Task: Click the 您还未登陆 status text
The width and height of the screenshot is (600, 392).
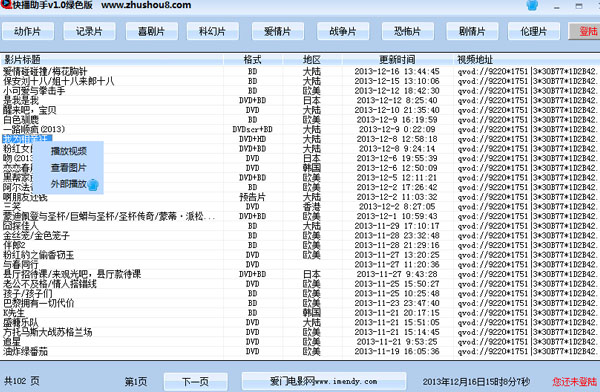Action: (x=575, y=382)
